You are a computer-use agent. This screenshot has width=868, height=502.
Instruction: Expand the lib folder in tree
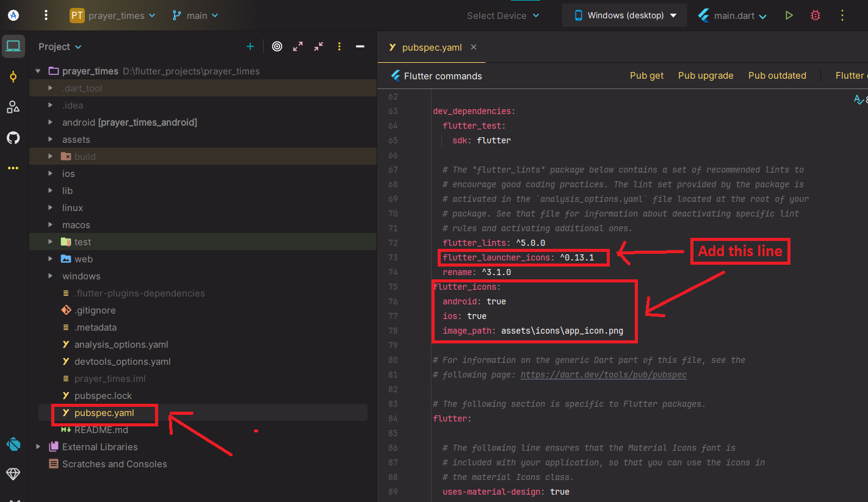point(51,191)
